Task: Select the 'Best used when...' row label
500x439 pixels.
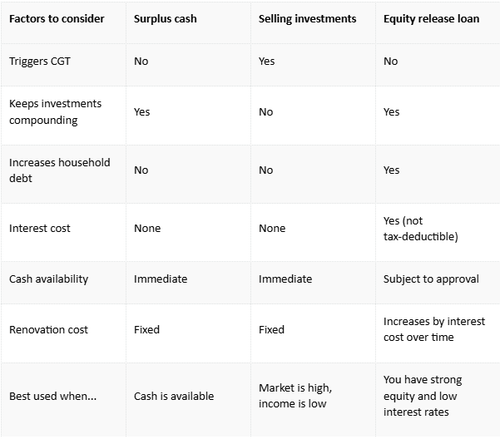Action: [x=53, y=396]
